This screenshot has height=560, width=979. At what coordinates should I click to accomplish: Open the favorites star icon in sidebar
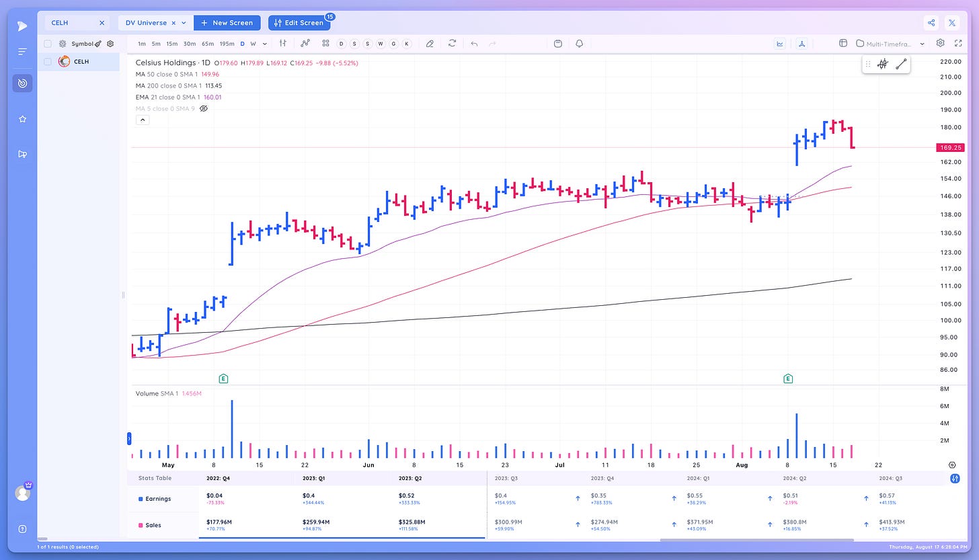point(22,119)
